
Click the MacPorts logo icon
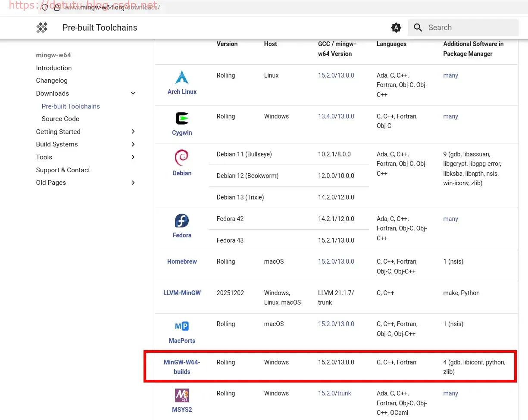tap(182, 326)
